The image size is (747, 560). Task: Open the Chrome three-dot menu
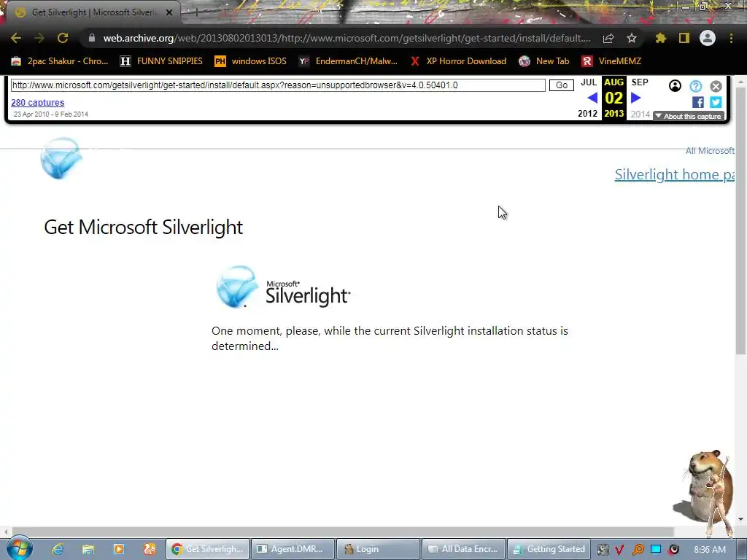click(731, 38)
